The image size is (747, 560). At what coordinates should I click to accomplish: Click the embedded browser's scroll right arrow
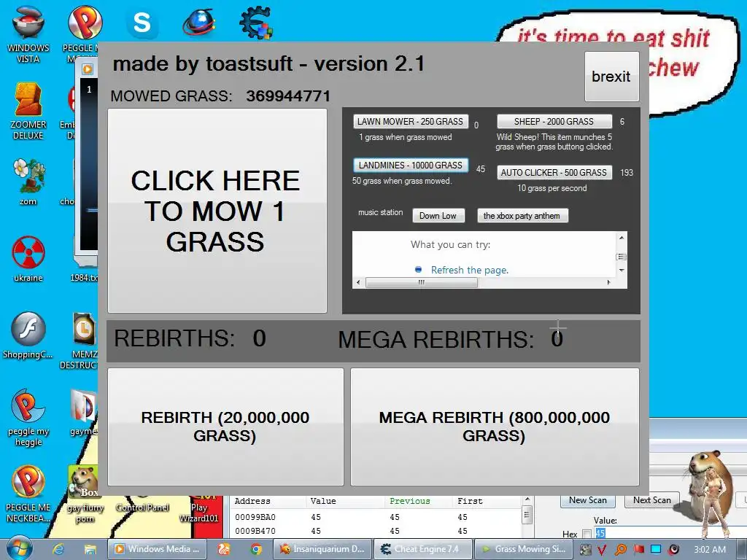click(x=608, y=282)
